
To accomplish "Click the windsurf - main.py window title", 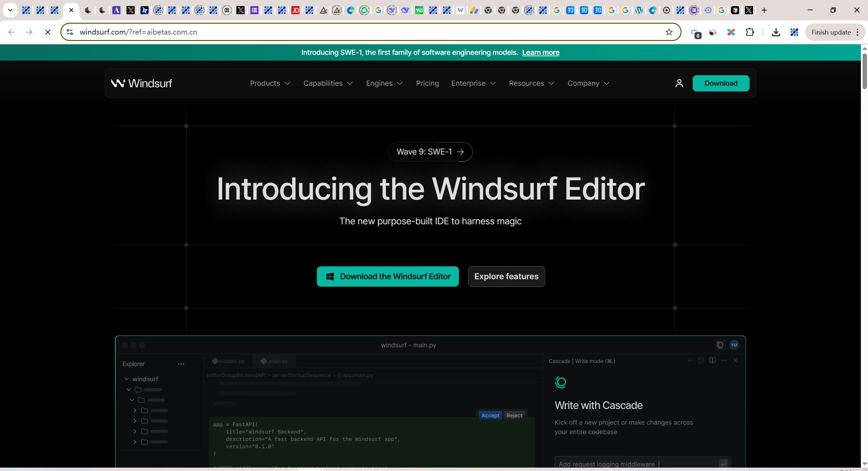I will [x=408, y=345].
